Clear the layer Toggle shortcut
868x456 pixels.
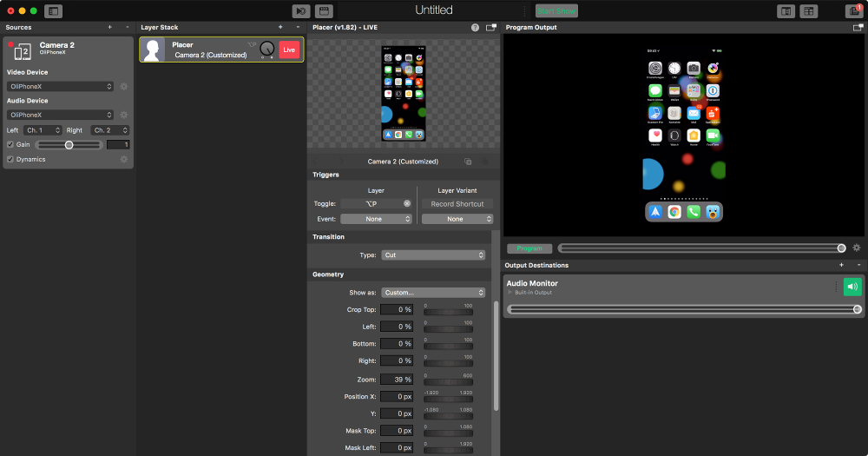pyautogui.click(x=407, y=204)
